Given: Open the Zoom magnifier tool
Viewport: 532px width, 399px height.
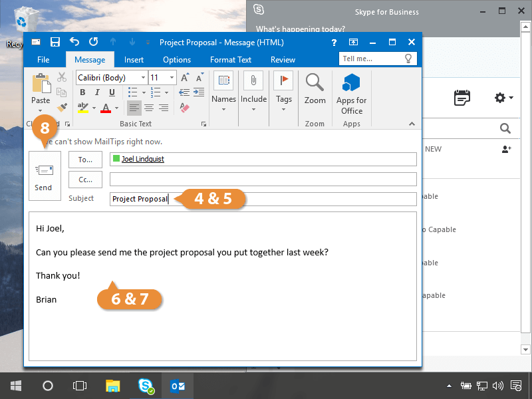Looking at the screenshot, I should pos(315,88).
